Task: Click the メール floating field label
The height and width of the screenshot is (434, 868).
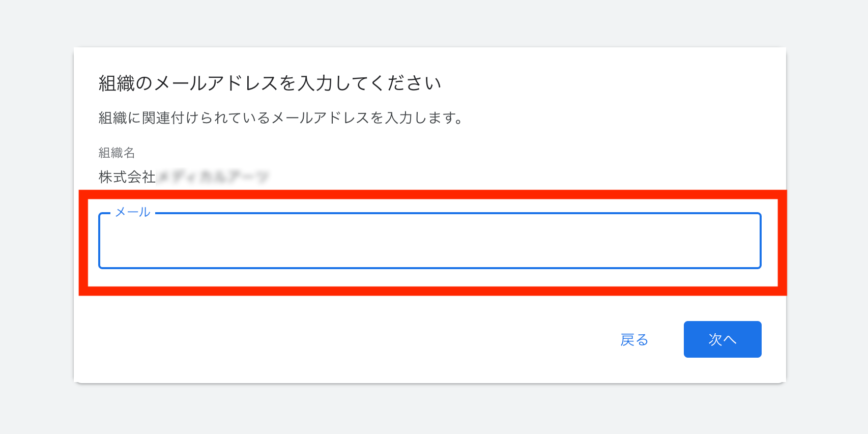Action: coord(133,212)
